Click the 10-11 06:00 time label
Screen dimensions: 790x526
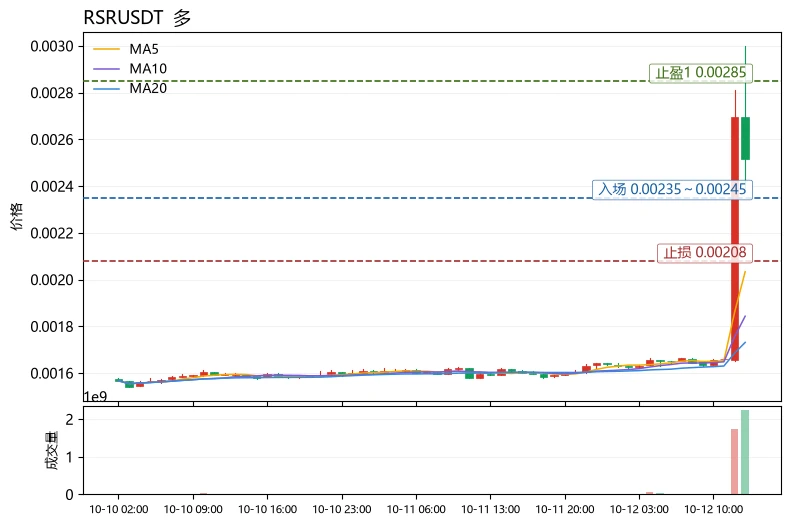[x=416, y=509]
